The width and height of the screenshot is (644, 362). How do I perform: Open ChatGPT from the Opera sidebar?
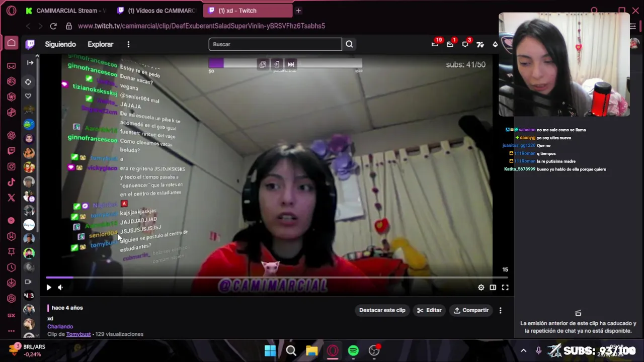(x=11, y=135)
